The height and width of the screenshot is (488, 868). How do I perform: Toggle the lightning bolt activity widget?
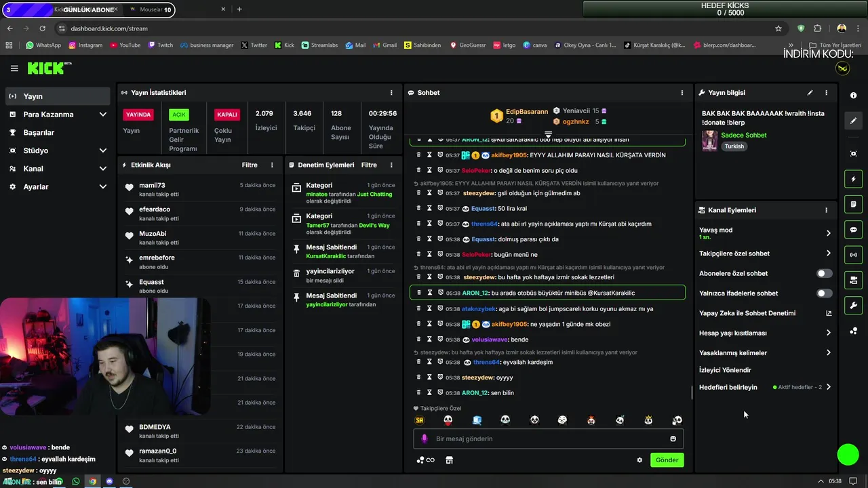point(853,179)
